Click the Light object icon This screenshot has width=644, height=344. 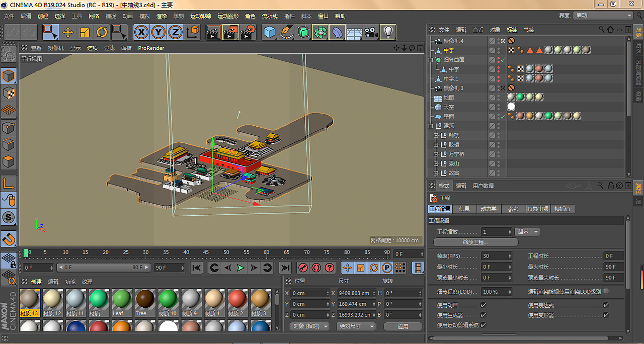[x=387, y=33]
